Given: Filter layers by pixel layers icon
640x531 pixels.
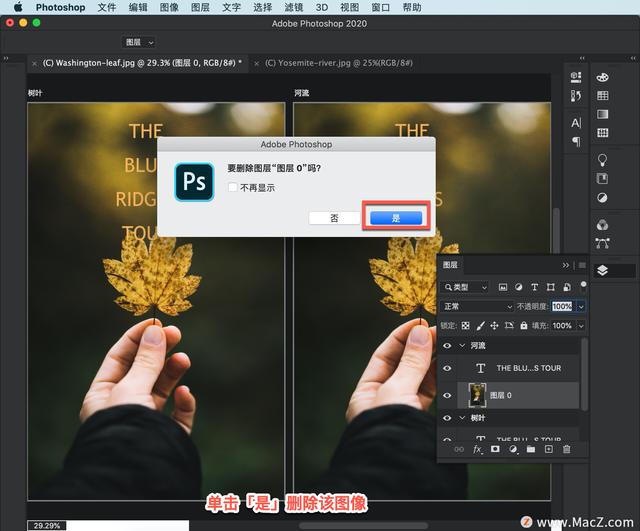Looking at the screenshot, I should pos(503,287).
